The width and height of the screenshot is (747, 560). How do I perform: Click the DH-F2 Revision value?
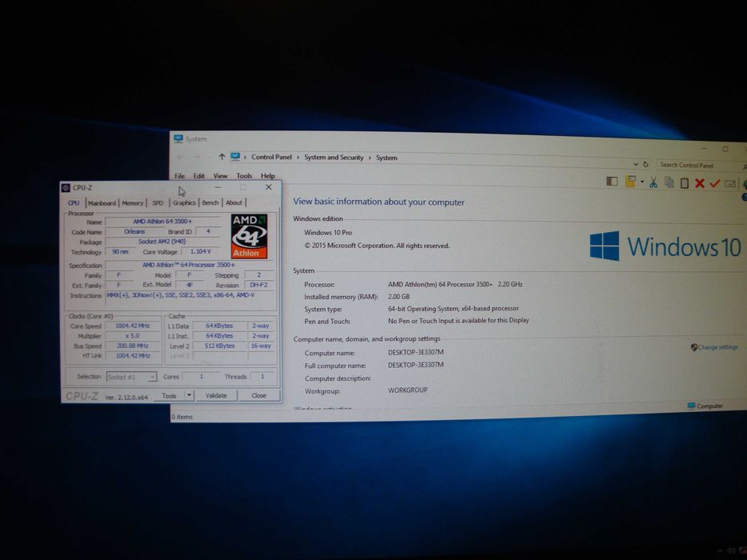click(259, 285)
